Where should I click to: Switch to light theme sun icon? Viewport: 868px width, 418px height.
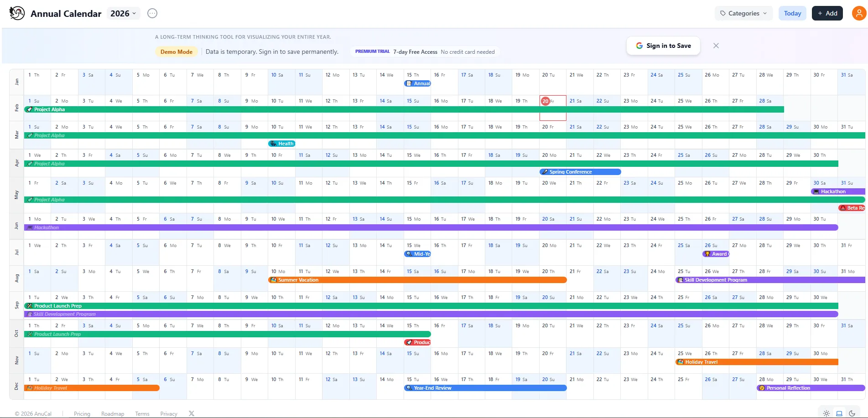[826, 413]
